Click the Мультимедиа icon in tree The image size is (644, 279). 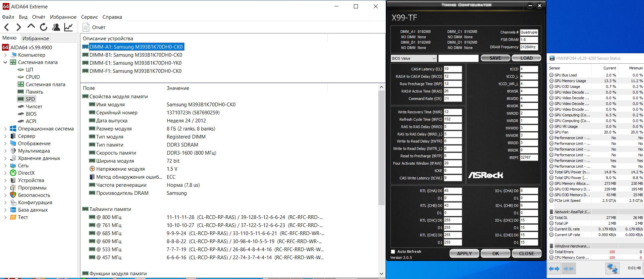pyautogui.click(x=13, y=151)
